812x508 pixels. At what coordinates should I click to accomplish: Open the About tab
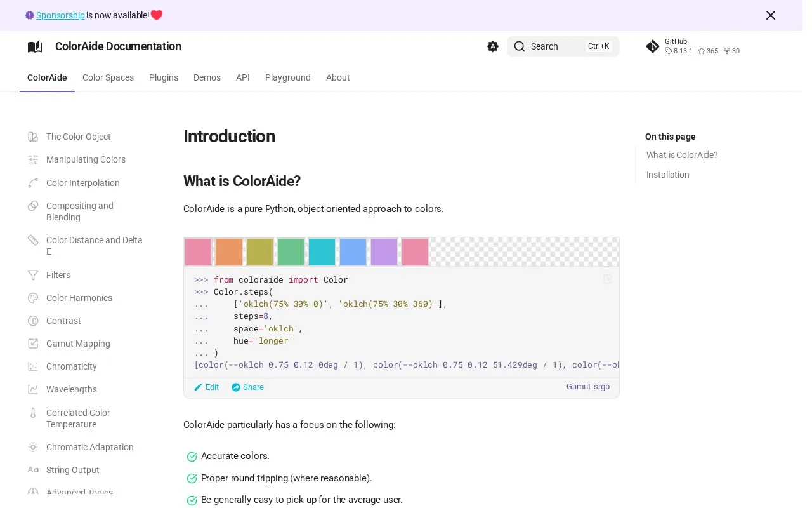point(338,77)
